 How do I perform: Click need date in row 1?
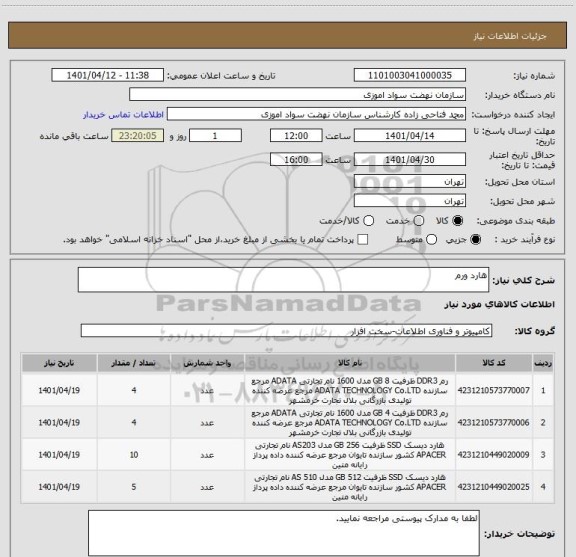pyautogui.click(x=59, y=390)
